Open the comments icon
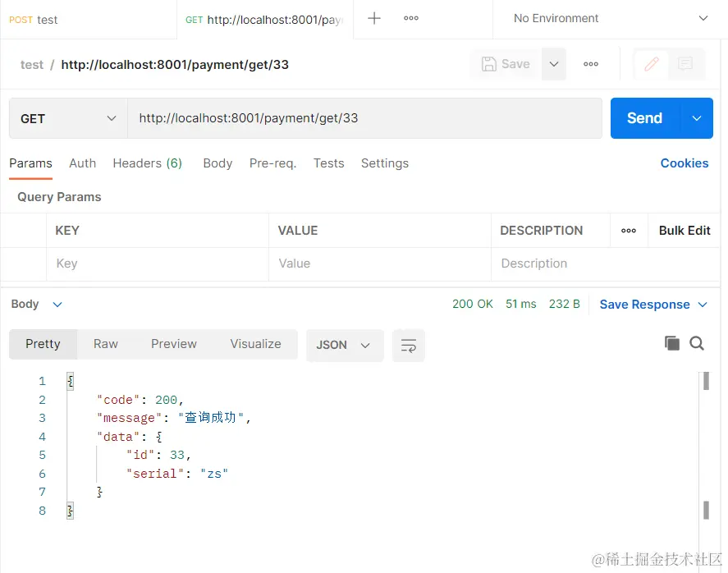Image resolution: width=728 pixels, height=573 pixels. pyautogui.click(x=685, y=63)
